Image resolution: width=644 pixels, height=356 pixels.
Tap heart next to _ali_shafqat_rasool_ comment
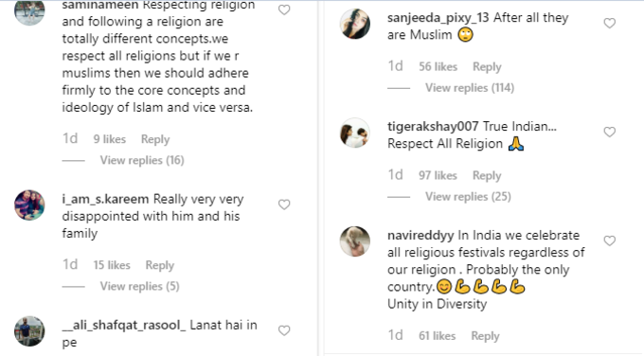284,330
